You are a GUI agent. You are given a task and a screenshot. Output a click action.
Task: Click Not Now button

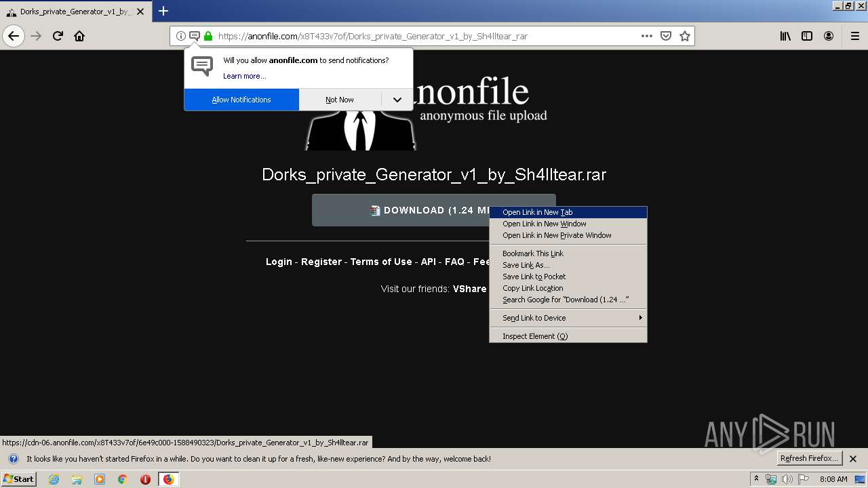(x=340, y=100)
